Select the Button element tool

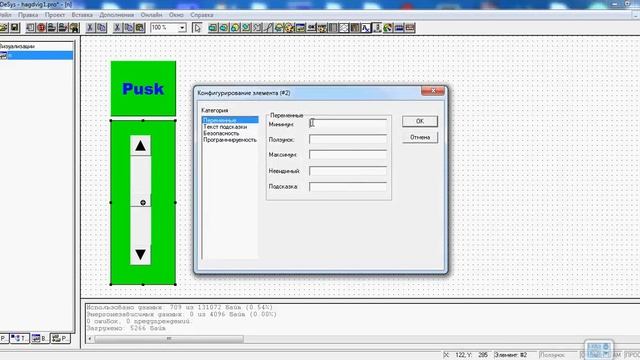(311, 28)
